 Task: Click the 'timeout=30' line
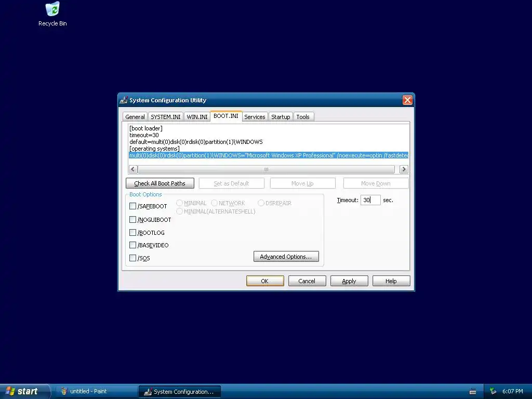144,135
